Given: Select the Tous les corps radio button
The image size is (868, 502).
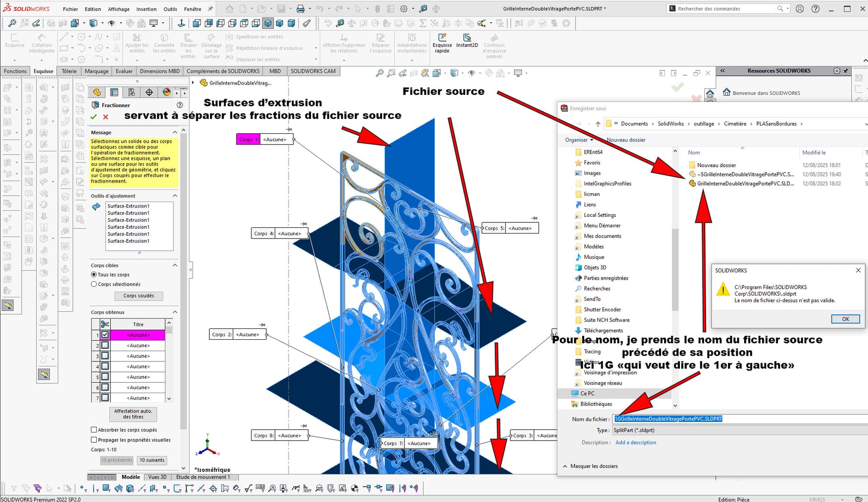Looking at the screenshot, I should pyautogui.click(x=94, y=274).
